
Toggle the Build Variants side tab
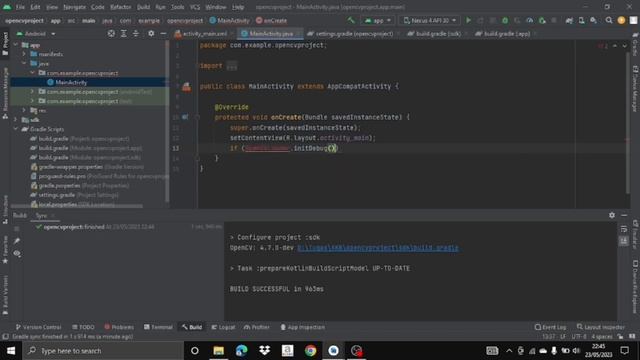coord(5,295)
